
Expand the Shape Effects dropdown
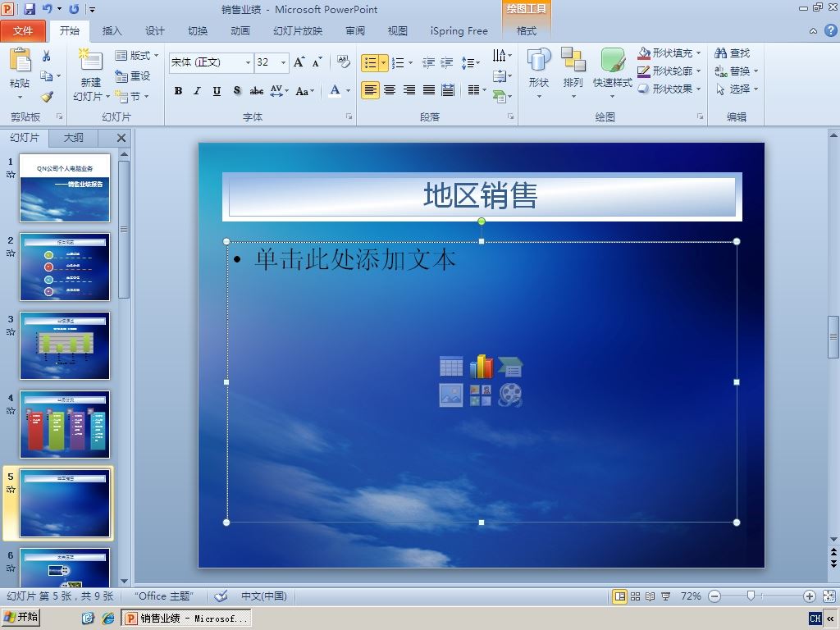[699, 89]
